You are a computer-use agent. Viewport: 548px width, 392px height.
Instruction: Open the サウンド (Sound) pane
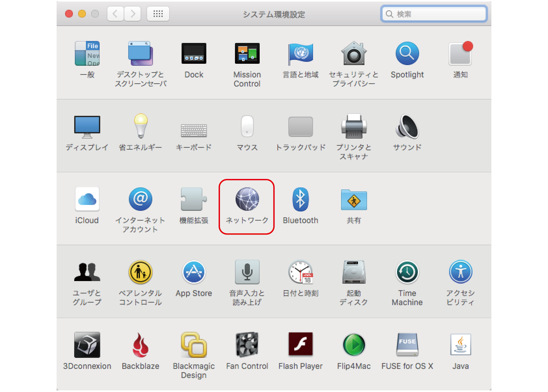coord(407,127)
